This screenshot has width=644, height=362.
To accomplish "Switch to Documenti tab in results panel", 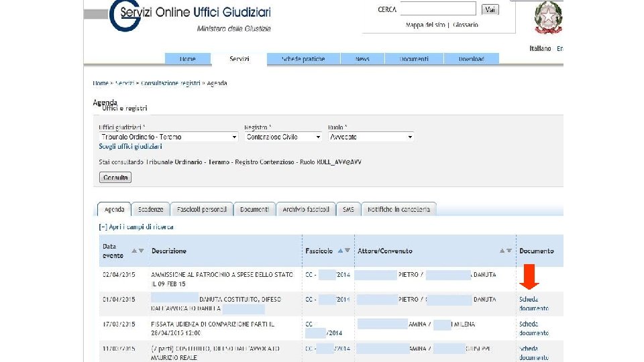I will click(x=255, y=209).
